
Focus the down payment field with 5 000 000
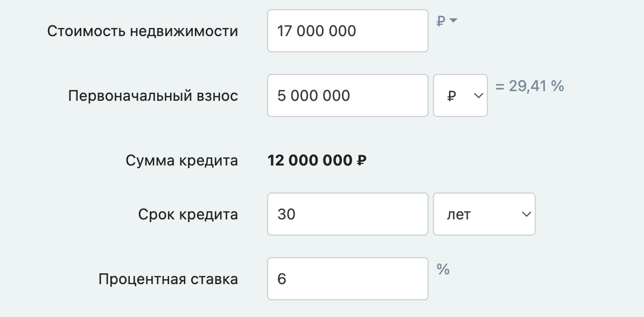click(347, 95)
